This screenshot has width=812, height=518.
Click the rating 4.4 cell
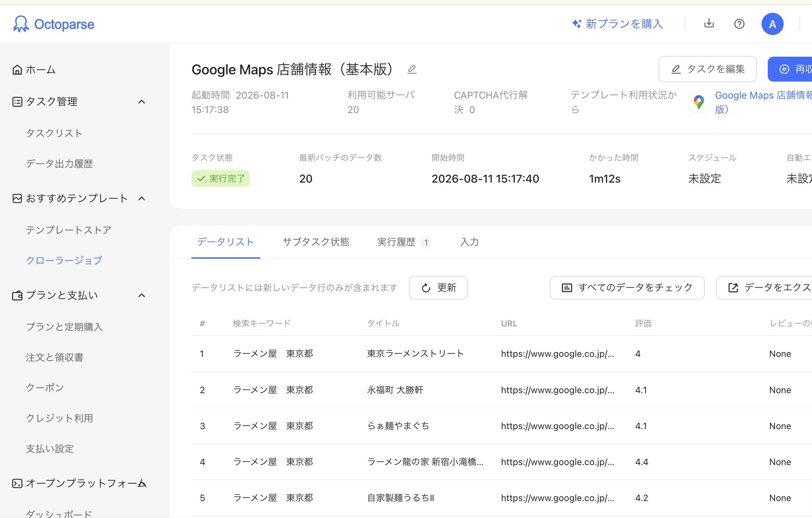642,462
